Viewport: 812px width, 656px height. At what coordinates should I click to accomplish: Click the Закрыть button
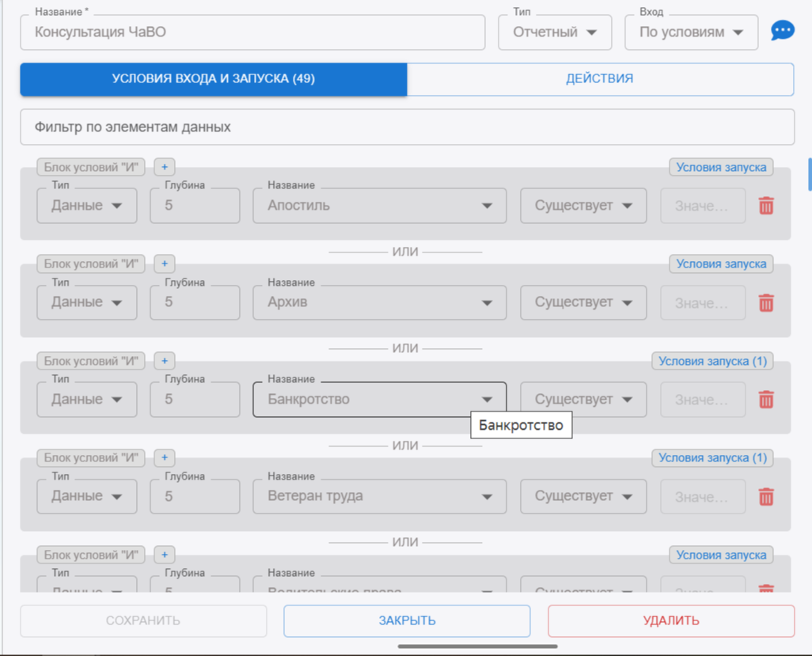[407, 621]
